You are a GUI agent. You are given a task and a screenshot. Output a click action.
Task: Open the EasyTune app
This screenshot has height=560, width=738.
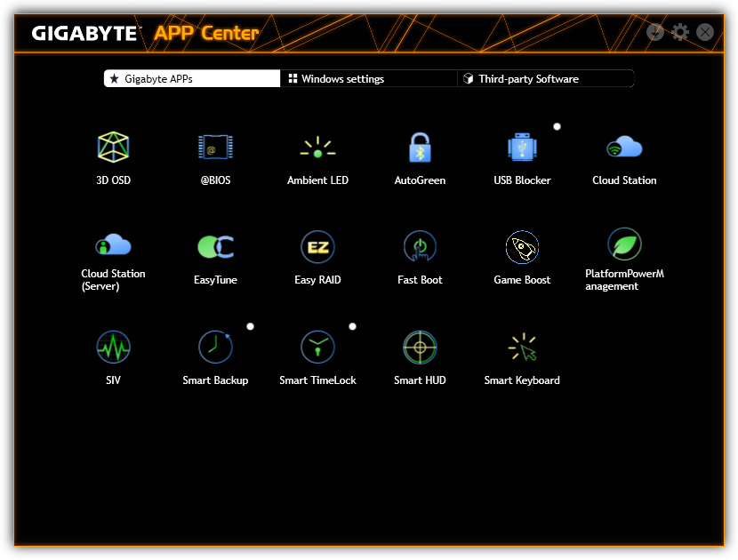tap(215, 247)
